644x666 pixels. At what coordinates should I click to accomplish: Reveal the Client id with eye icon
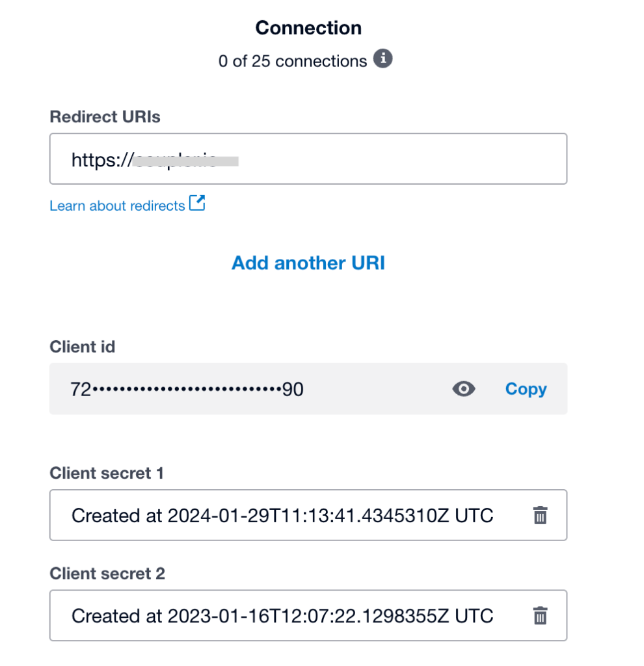coord(463,389)
